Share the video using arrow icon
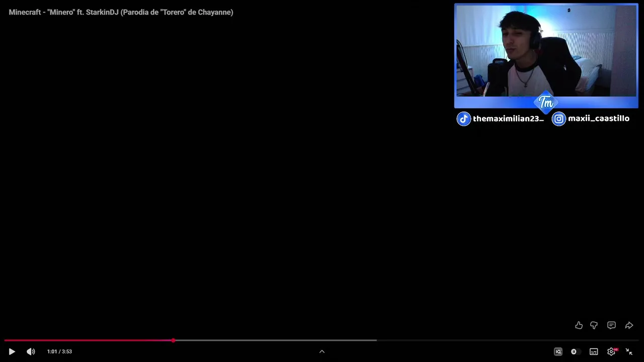This screenshot has height=362, width=644. (x=629, y=325)
